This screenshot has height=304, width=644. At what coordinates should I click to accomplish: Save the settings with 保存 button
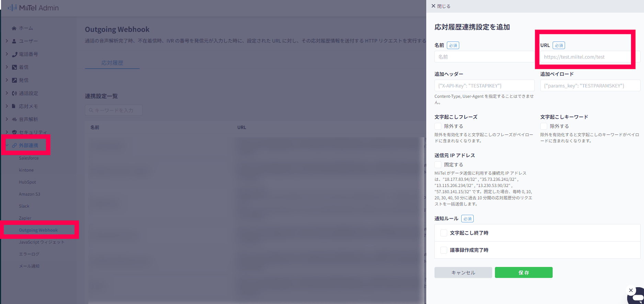click(524, 272)
